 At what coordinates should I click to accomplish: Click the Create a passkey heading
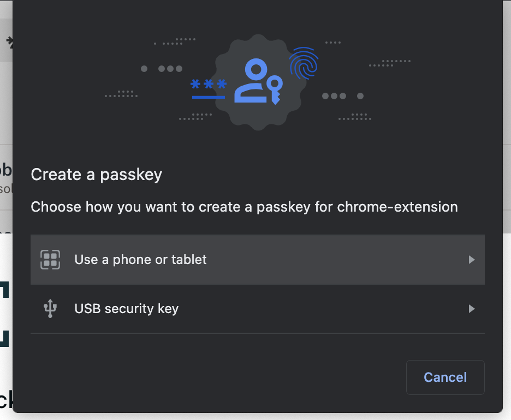click(x=97, y=175)
